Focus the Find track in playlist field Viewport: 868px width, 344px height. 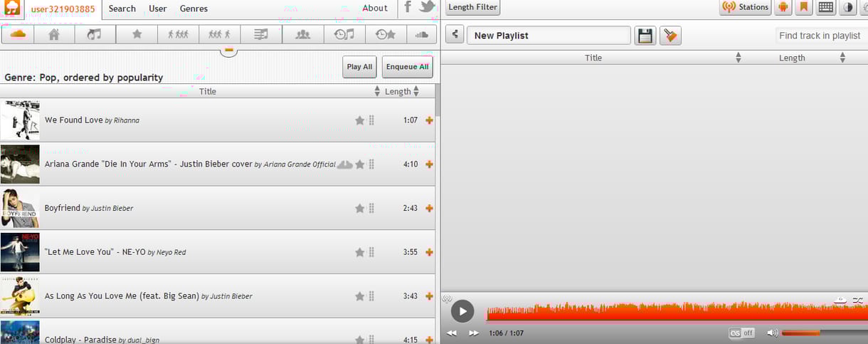(820, 36)
